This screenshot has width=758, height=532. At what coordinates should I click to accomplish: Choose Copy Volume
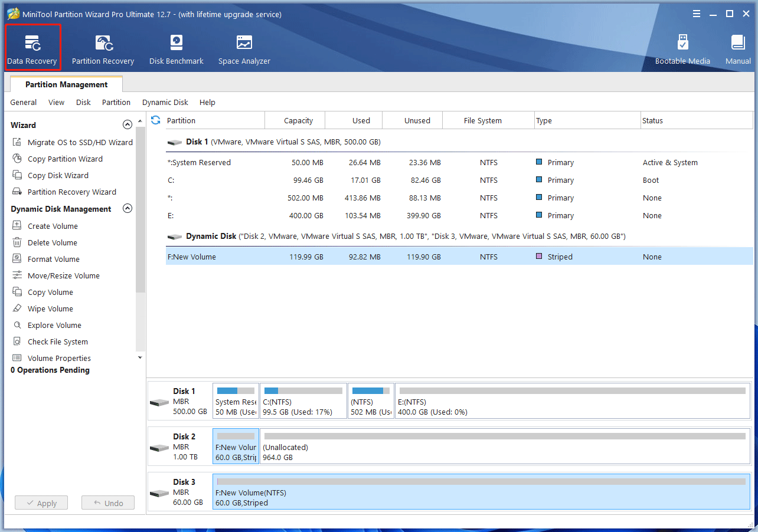(x=43, y=292)
